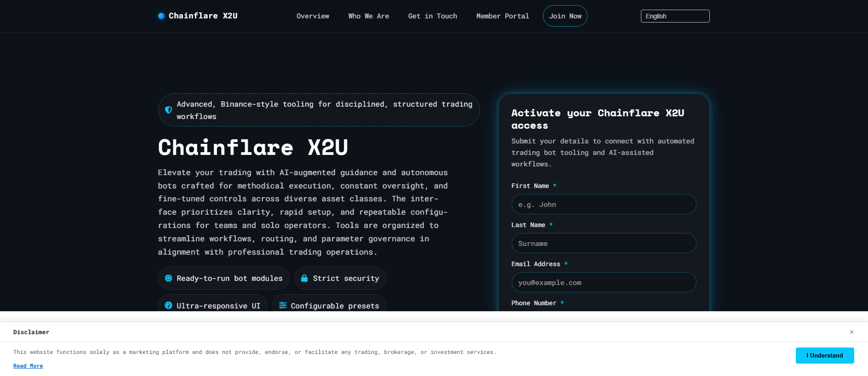This screenshot has height=376, width=868.
Task: Click the shield icon in the Binance-style banner
Action: point(169,110)
